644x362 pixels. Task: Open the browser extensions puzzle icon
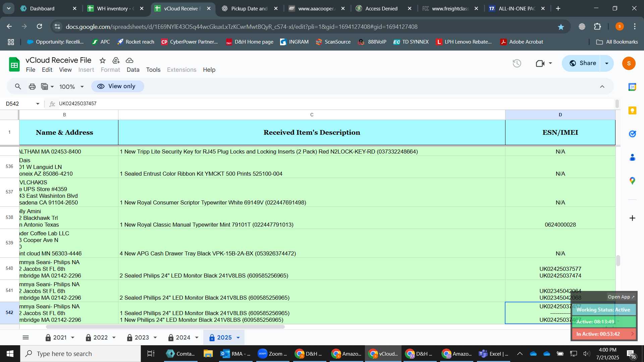coord(597,26)
